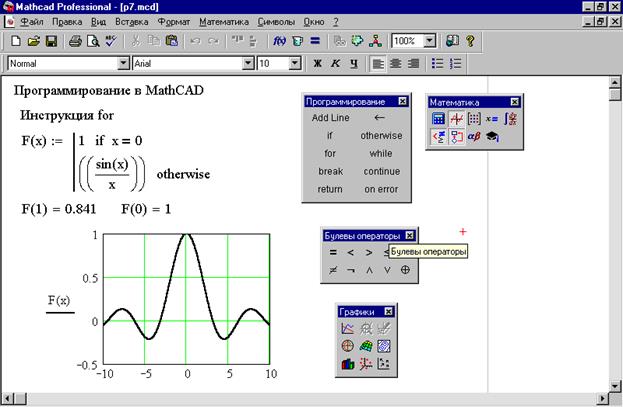Expand the Normal style dropdown
The width and height of the screenshot is (623, 407).
coord(124,63)
